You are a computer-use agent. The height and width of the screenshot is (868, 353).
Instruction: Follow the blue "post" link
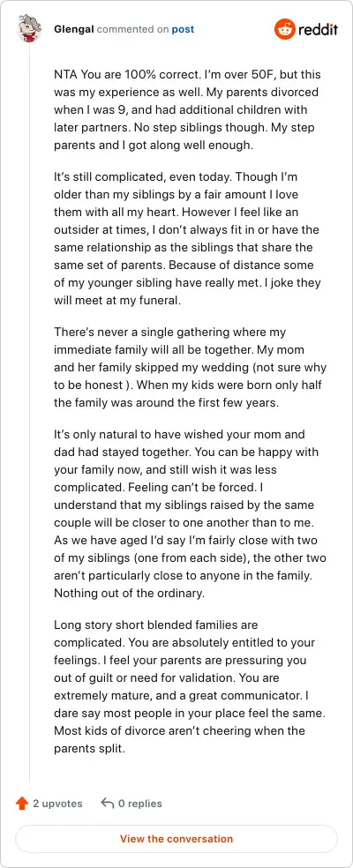(x=183, y=29)
